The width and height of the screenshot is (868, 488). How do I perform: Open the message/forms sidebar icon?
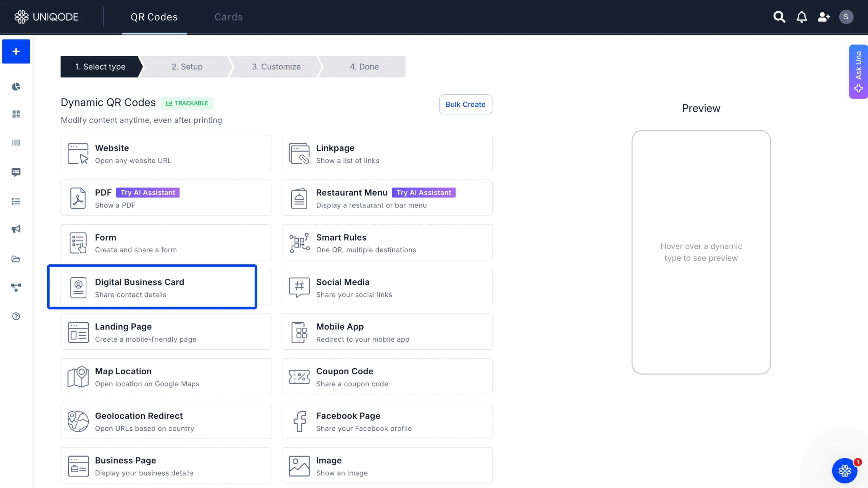coord(16,172)
